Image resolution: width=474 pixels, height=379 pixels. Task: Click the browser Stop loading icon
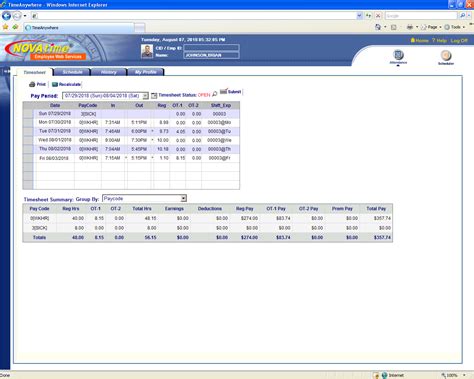click(378, 16)
